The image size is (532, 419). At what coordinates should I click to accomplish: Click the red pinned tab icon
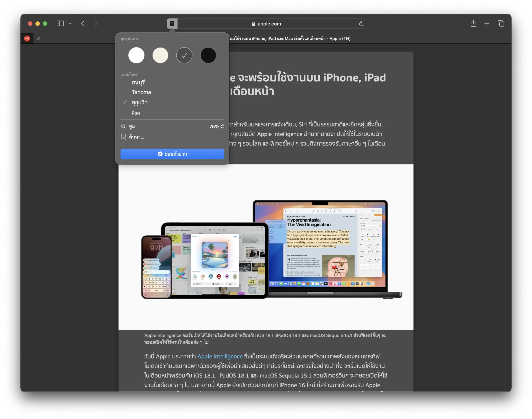pyautogui.click(x=27, y=38)
